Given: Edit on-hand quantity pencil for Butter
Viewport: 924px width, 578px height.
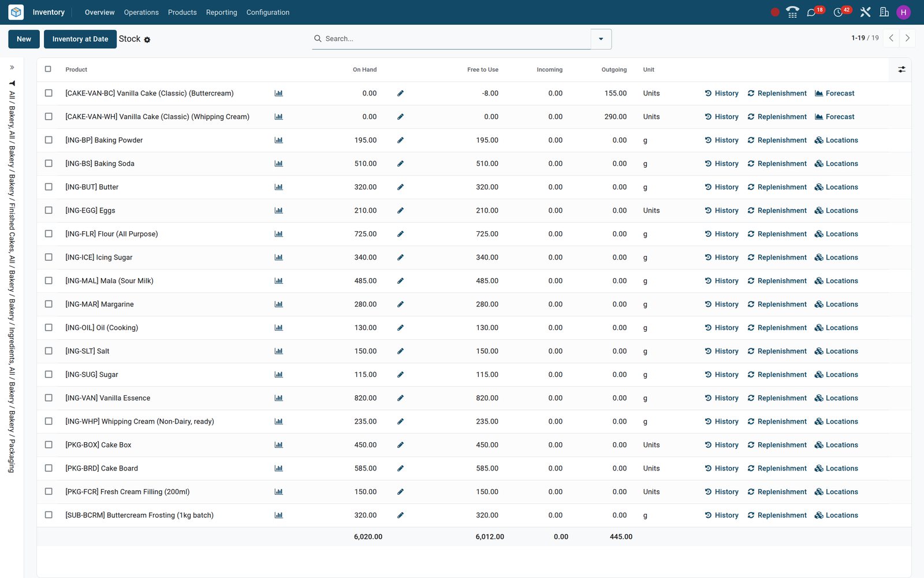Looking at the screenshot, I should coord(400,187).
